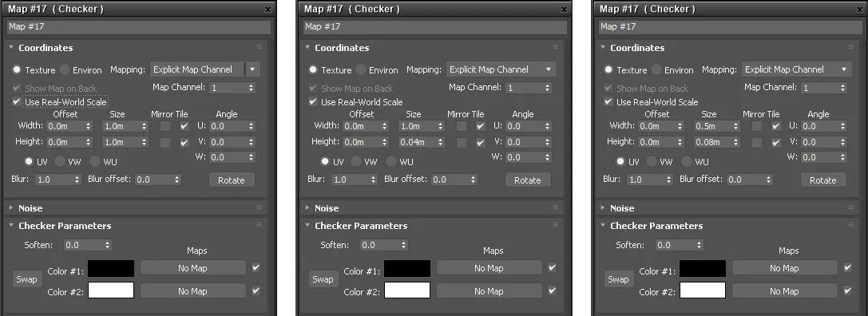Click Soften value field in left panel
The width and height of the screenshot is (868, 316).
pyautogui.click(x=83, y=245)
